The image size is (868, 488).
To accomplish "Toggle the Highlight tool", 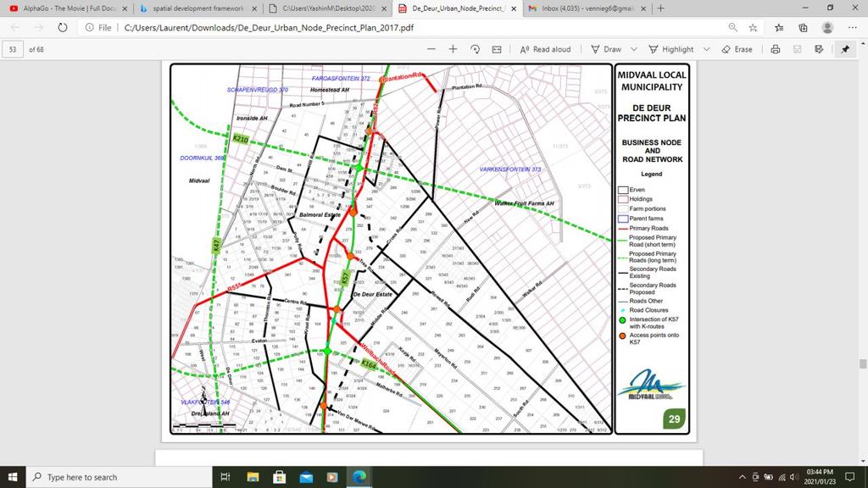I will pos(670,49).
